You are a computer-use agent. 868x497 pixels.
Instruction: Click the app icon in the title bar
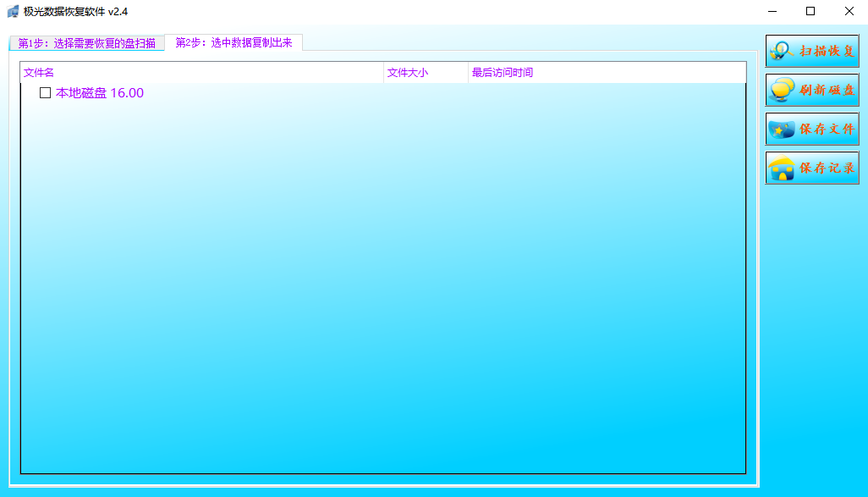click(x=13, y=12)
